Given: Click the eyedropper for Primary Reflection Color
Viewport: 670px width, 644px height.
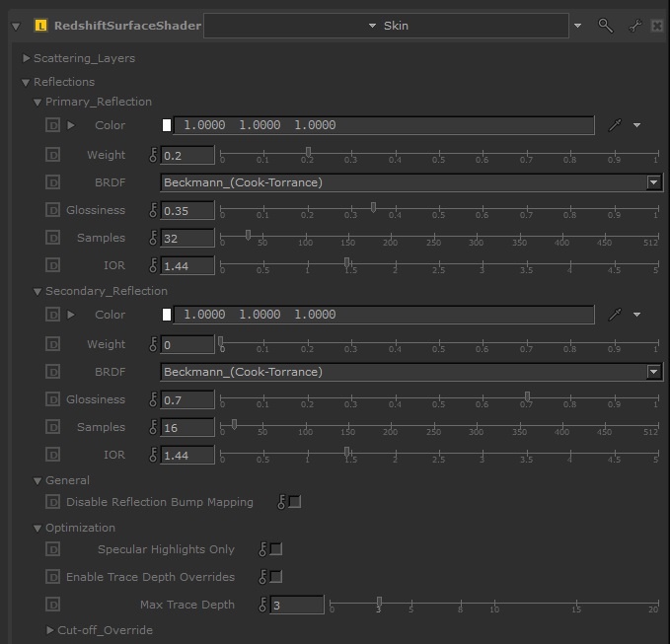Looking at the screenshot, I should click(x=615, y=125).
